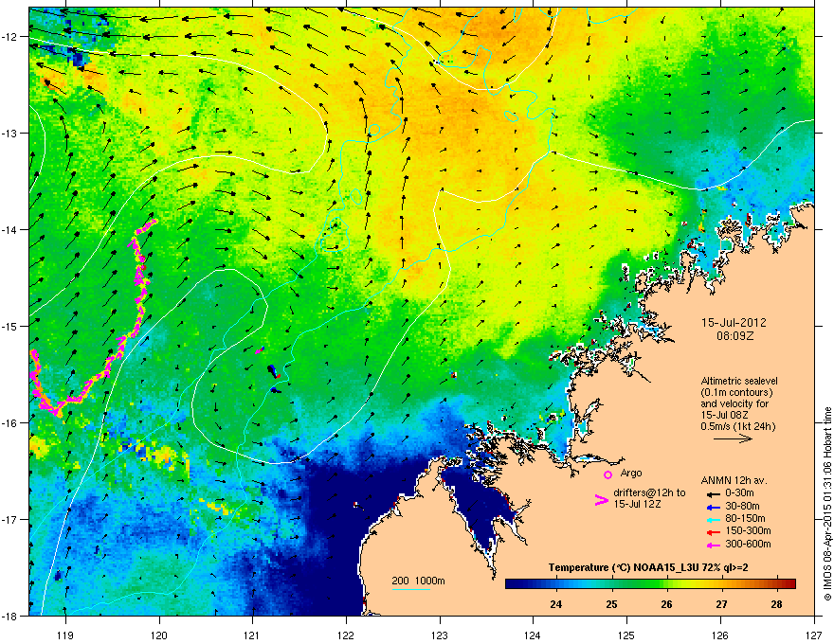Click the magenta Argo circle symbol in legend
This screenshot has height=644, width=834.
pyautogui.click(x=607, y=474)
